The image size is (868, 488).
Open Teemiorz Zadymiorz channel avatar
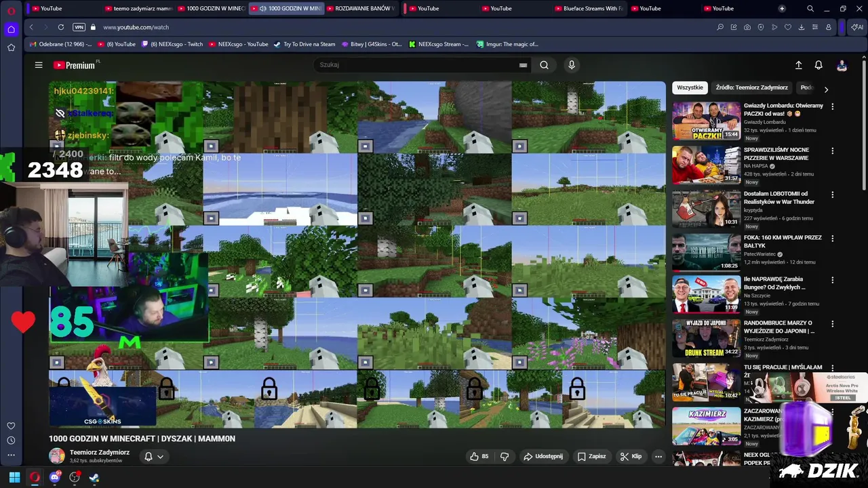pyautogui.click(x=57, y=456)
